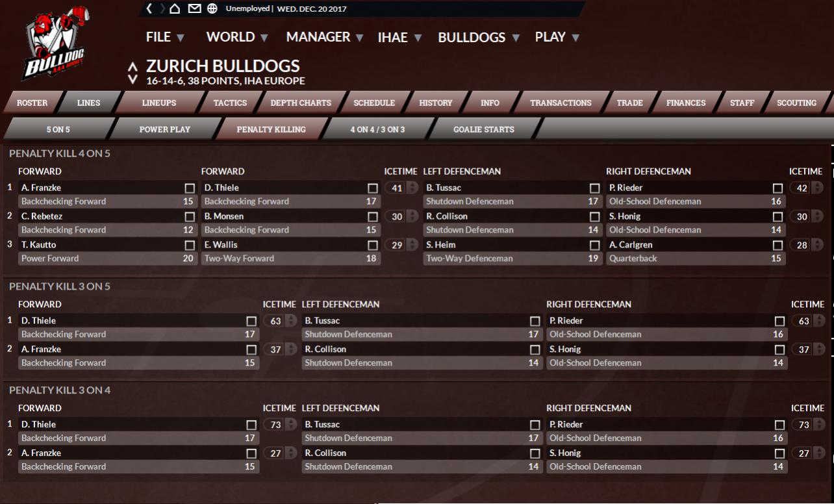The height and width of the screenshot is (504, 834).
Task: Open the PLAY menu
Action: [557, 37]
